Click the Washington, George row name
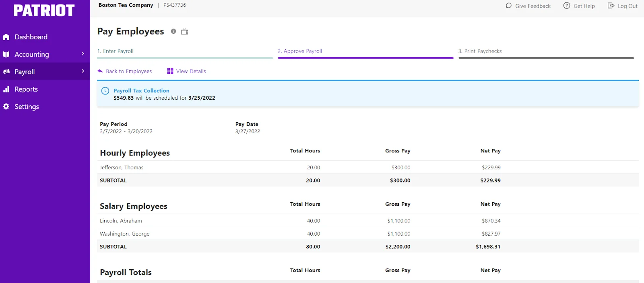644x283 pixels. point(124,234)
